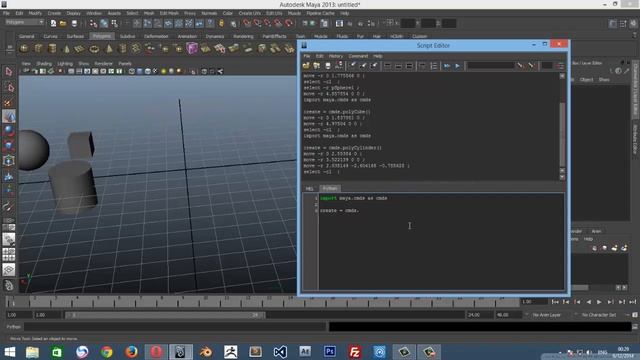Click Show line numbers icon in Script Editor
The width and height of the screenshot is (640, 360).
click(x=433, y=66)
